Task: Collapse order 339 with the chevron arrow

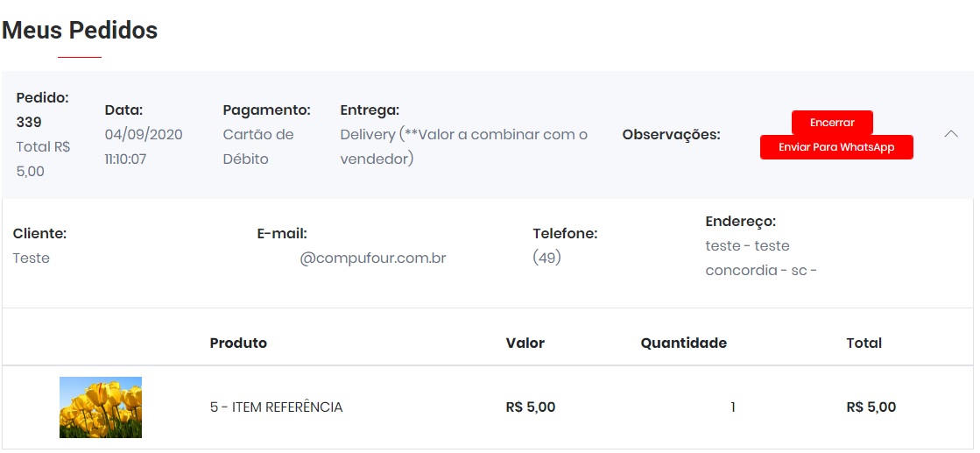Action: [x=951, y=134]
